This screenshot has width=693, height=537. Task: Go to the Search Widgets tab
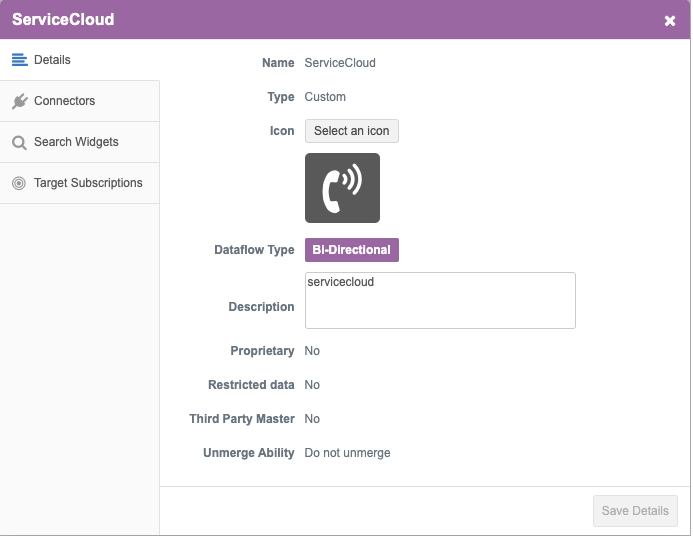pyautogui.click(x=76, y=142)
